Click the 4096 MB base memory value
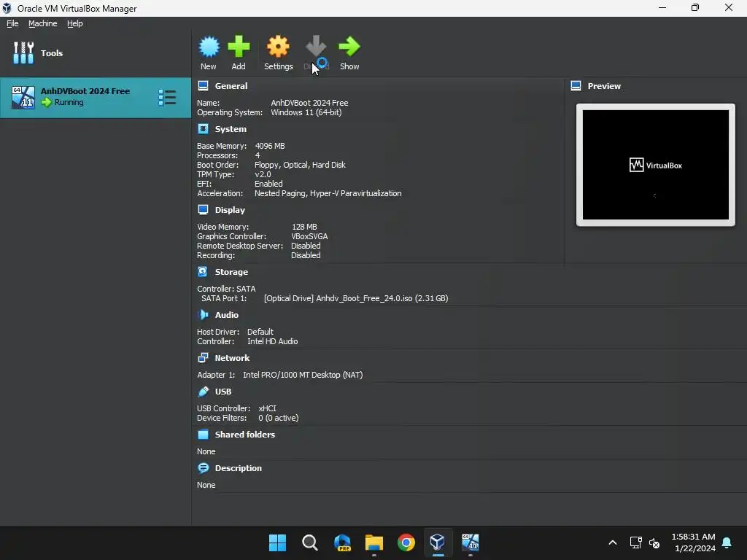This screenshot has width=747, height=560. (270, 146)
